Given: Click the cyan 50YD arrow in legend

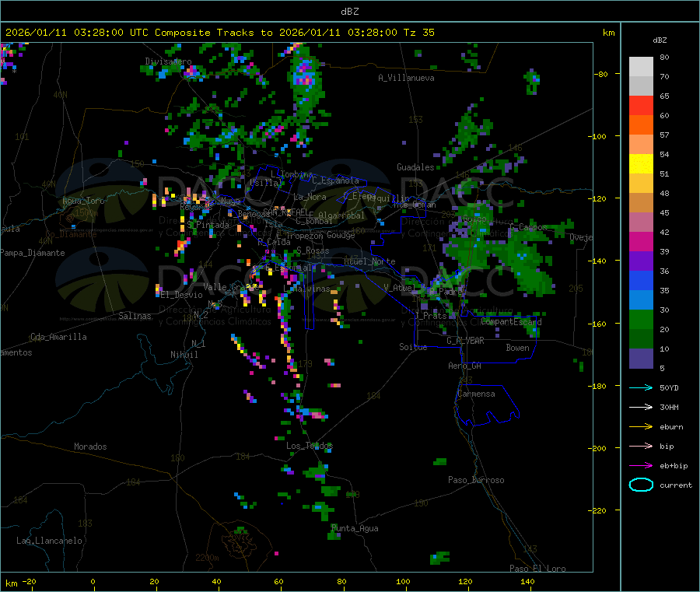Looking at the screenshot, I should 641,387.
